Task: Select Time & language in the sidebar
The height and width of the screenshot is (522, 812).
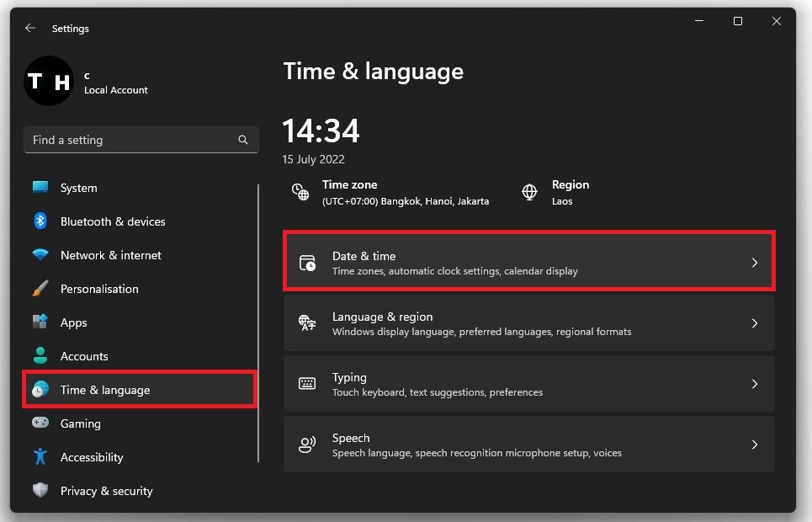Action: (x=140, y=390)
